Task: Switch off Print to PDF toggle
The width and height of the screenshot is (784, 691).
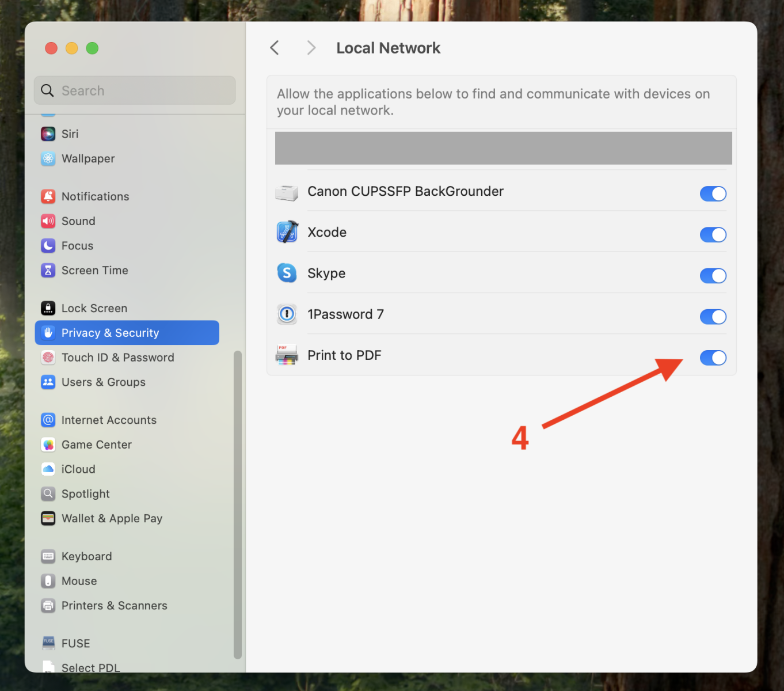Action: tap(713, 358)
